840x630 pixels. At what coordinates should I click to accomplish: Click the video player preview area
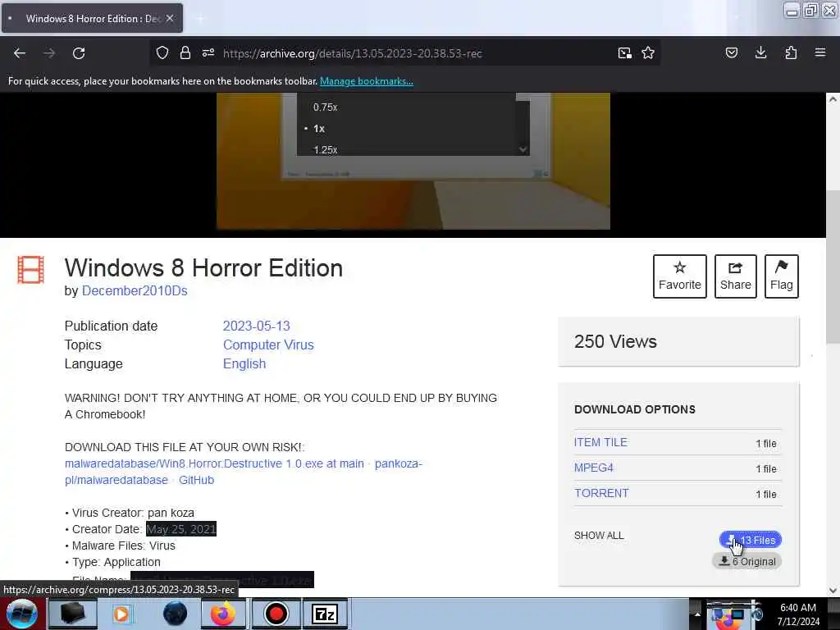coord(413,161)
